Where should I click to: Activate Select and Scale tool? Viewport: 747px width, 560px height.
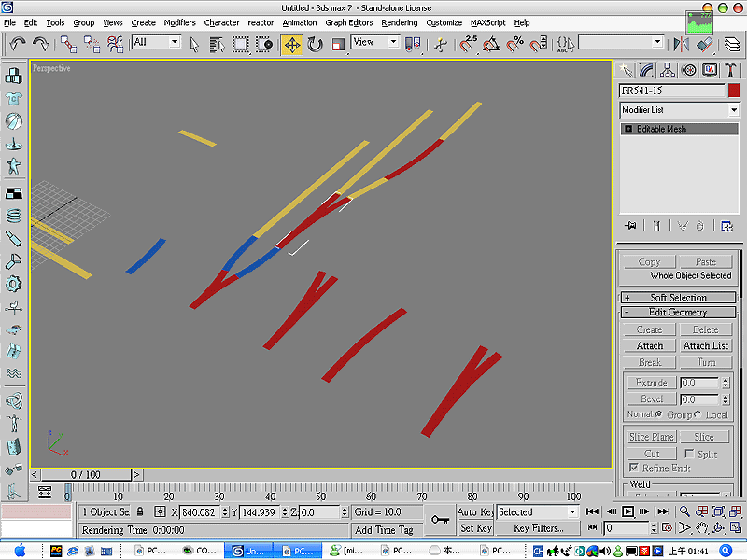pyautogui.click(x=338, y=45)
